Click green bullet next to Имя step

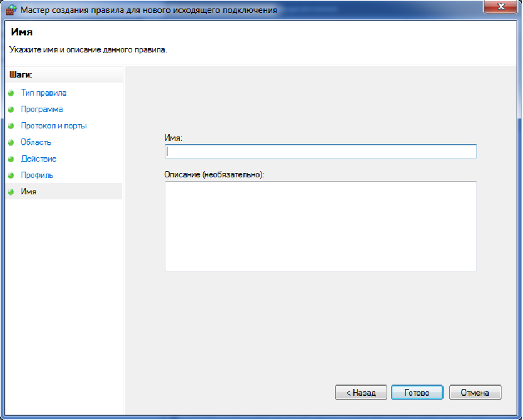coord(11,192)
